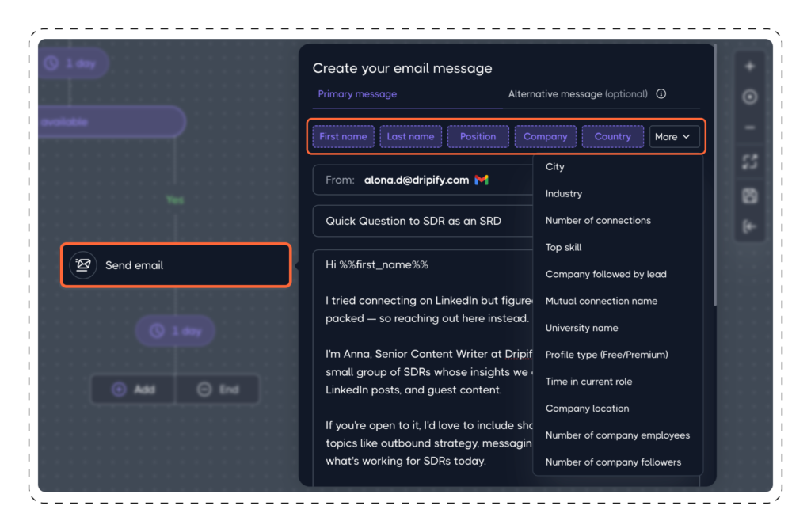Choose Top skill in the dropdown list
This screenshot has height=532, width=811.
tap(563, 247)
